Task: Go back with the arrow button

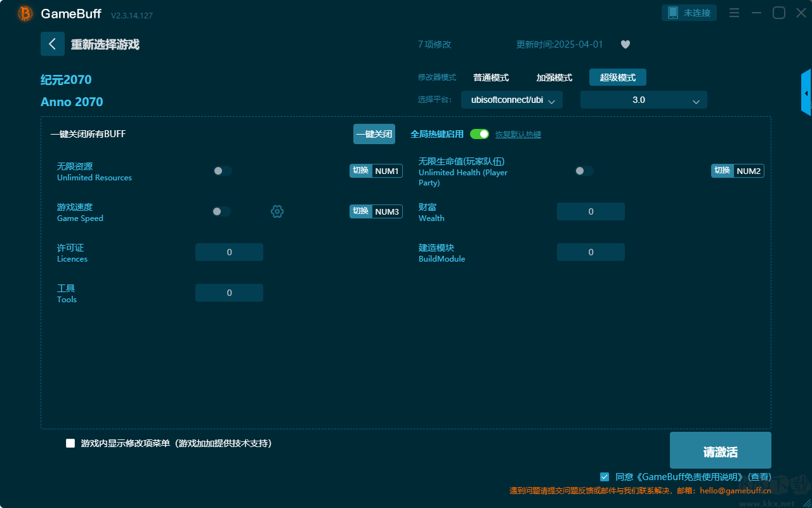Action: point(53,44)
